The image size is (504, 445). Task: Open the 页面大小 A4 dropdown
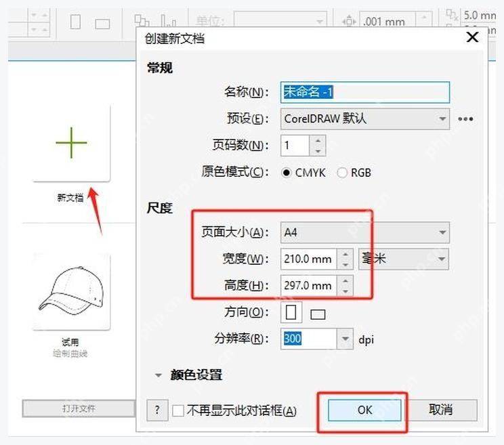click(365, 232)
